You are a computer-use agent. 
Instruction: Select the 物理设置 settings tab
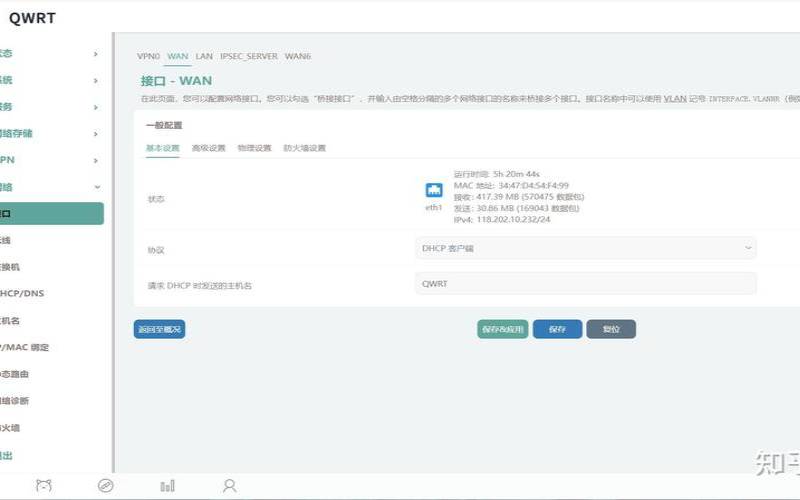(x=255, y=148)
